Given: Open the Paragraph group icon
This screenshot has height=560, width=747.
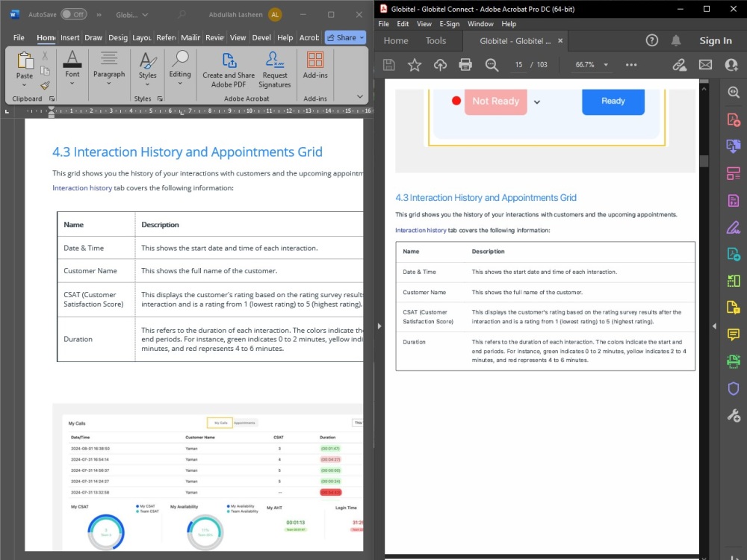Looking at the screenshot, I should pos(108,59).
